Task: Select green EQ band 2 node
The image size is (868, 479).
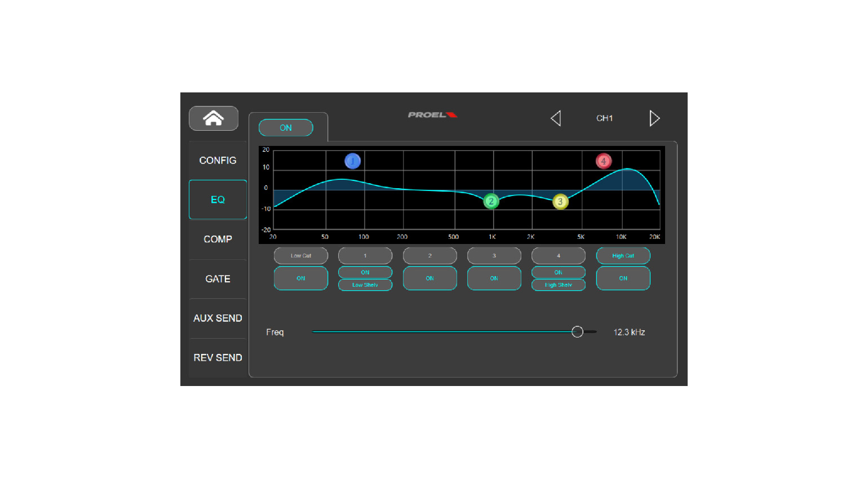Action: (x=491, y=201)
